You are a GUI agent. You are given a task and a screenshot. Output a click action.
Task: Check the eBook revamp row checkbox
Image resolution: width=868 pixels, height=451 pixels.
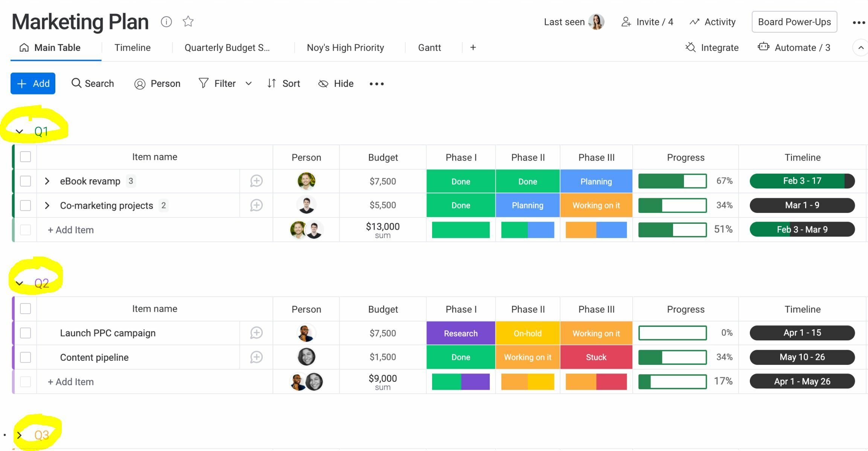pyautogui.click(x=25, y=181)
